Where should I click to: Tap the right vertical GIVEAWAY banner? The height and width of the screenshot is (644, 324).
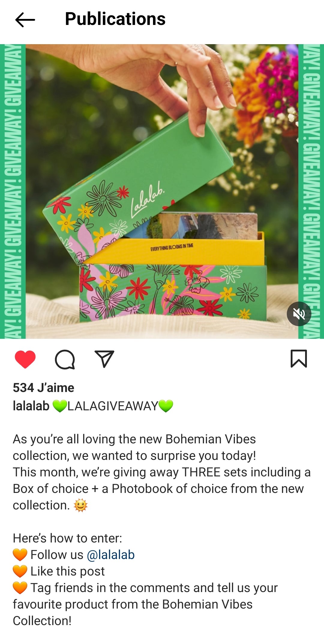311,192
